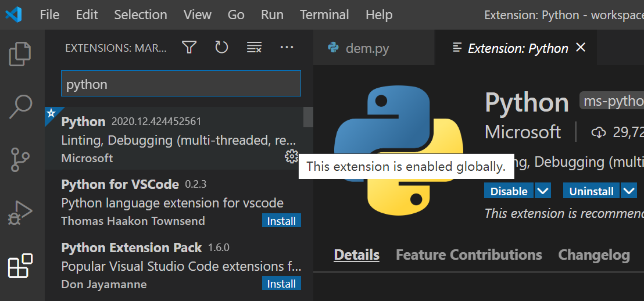This screenshot has height=301, width=644.
Task: Open the Help menu
Action: (379, 15)
